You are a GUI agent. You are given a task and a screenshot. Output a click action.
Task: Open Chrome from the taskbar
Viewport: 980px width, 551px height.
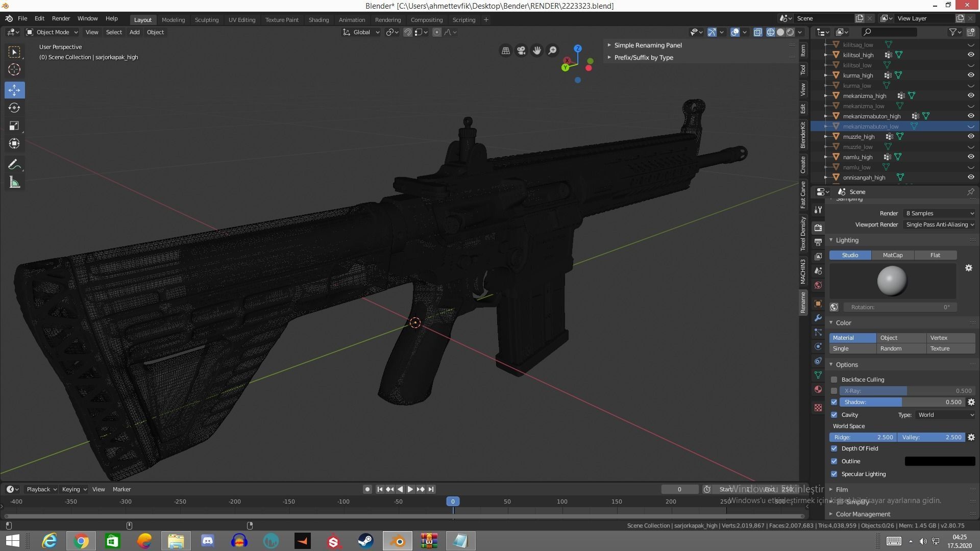(x=81, y=541)
